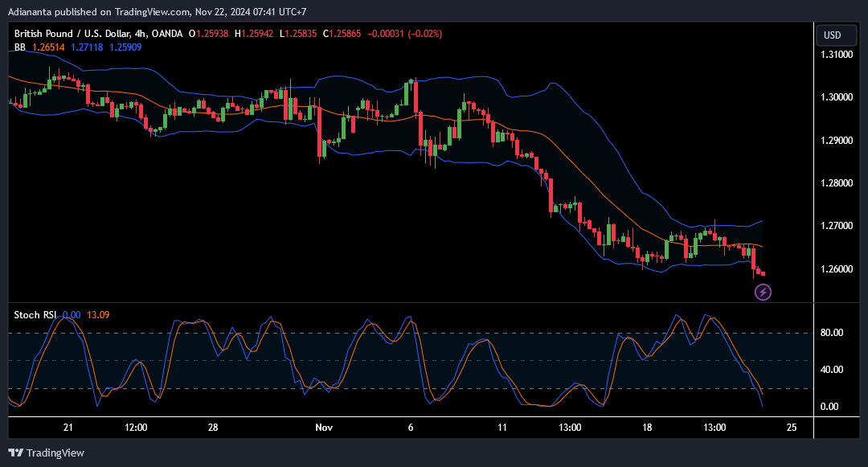Click the 1.25909 BB lower value

[125, 47]
